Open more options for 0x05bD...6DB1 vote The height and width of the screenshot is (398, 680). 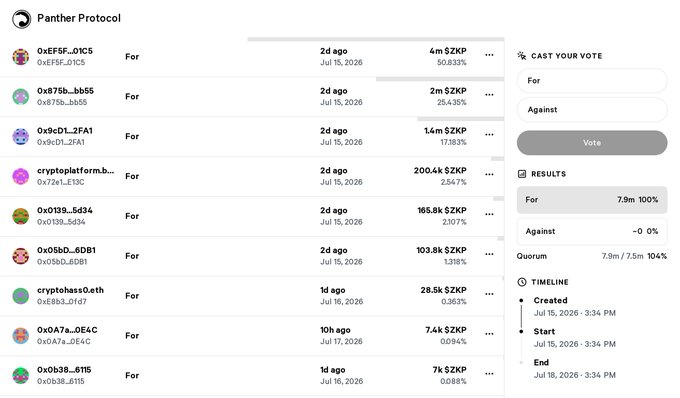tap(489, 254)
